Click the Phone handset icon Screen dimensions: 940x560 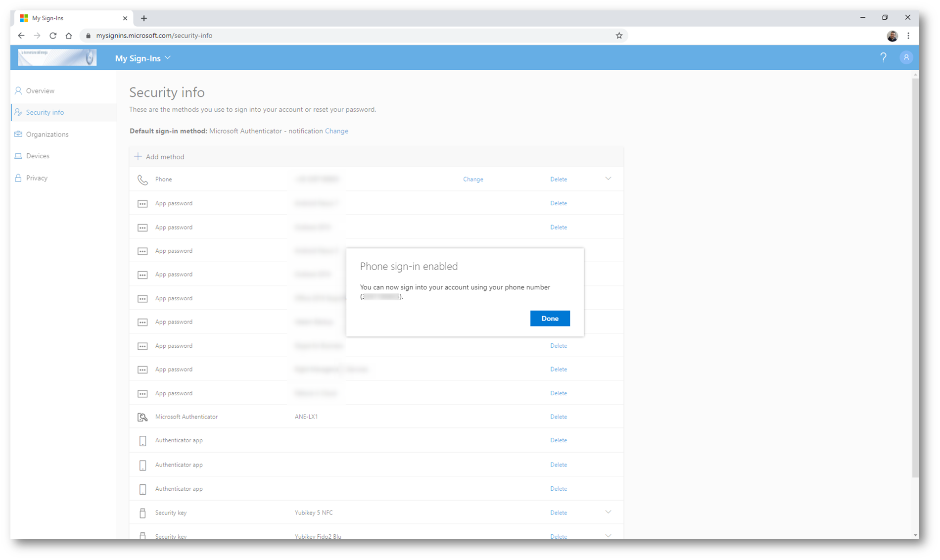click(x=142, y=180)
